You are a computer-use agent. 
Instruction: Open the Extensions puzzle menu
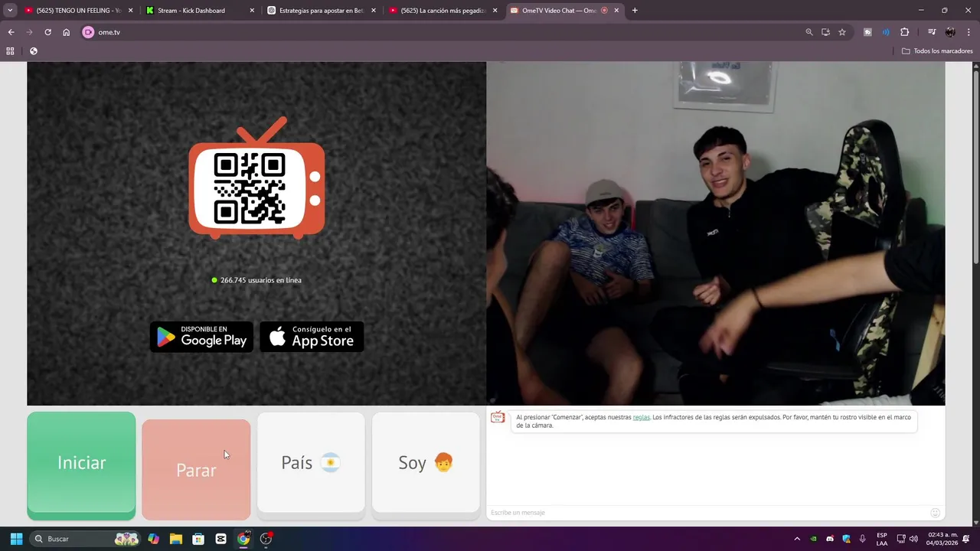coord(904,32)
